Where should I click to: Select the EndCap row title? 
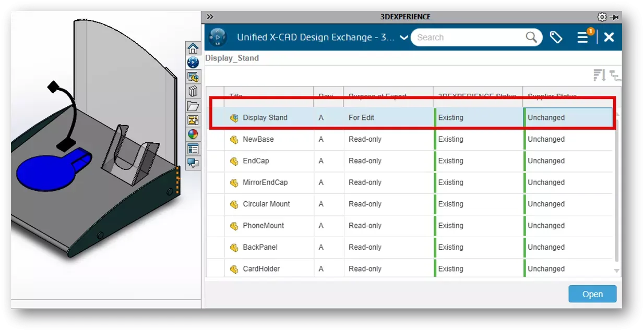pyautogui.click(x=256, y=161)
